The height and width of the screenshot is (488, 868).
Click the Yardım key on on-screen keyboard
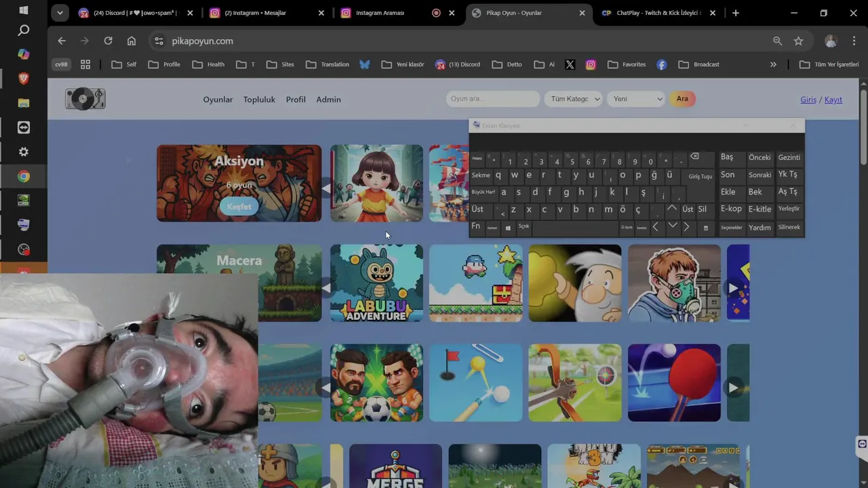[x=759, y=228]
